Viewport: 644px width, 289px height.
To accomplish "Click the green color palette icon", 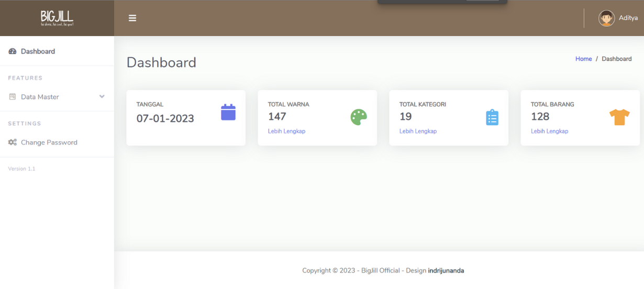I will point(359,117).
